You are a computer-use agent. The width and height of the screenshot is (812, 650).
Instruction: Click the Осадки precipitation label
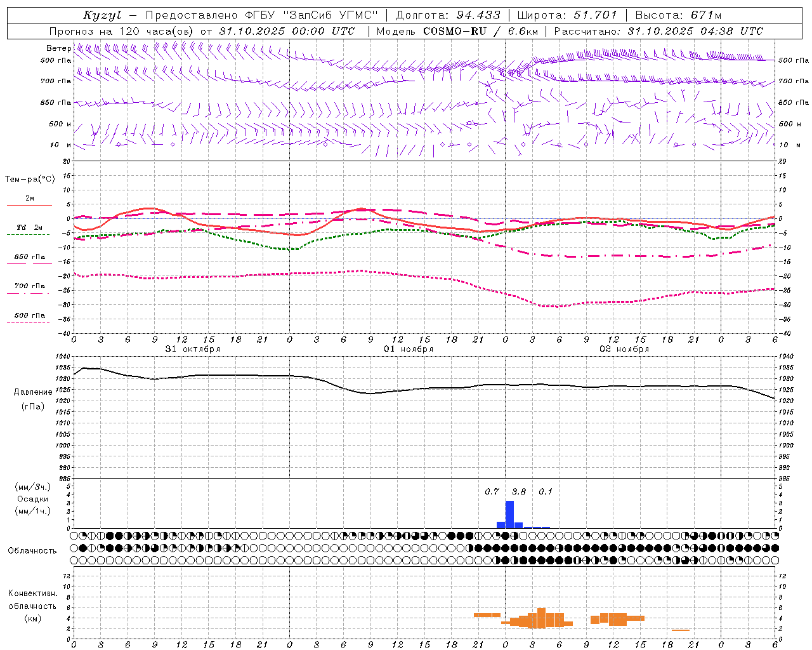pyautogui.click(x=33, y=499)
